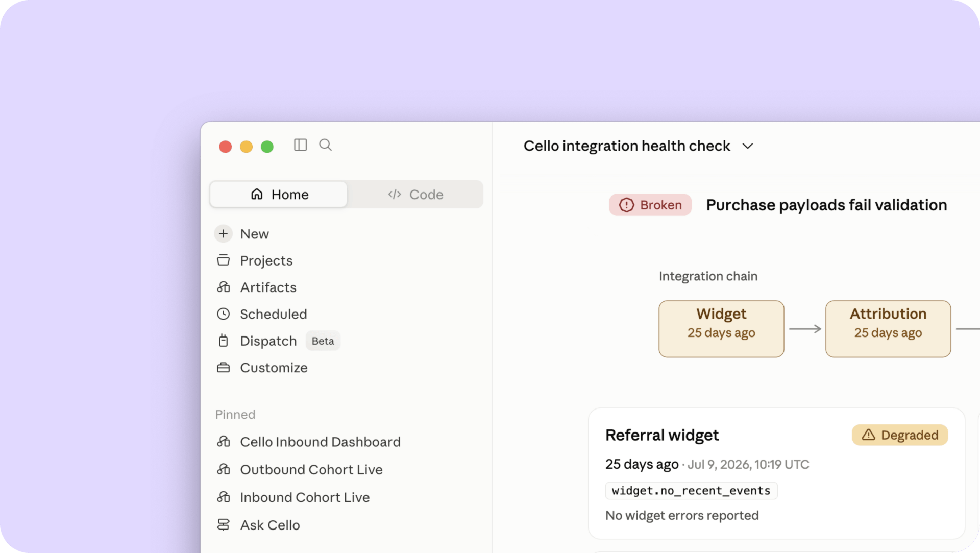Open the Projects section
This screenshot has height=553, width=980.
coord(266,261)
